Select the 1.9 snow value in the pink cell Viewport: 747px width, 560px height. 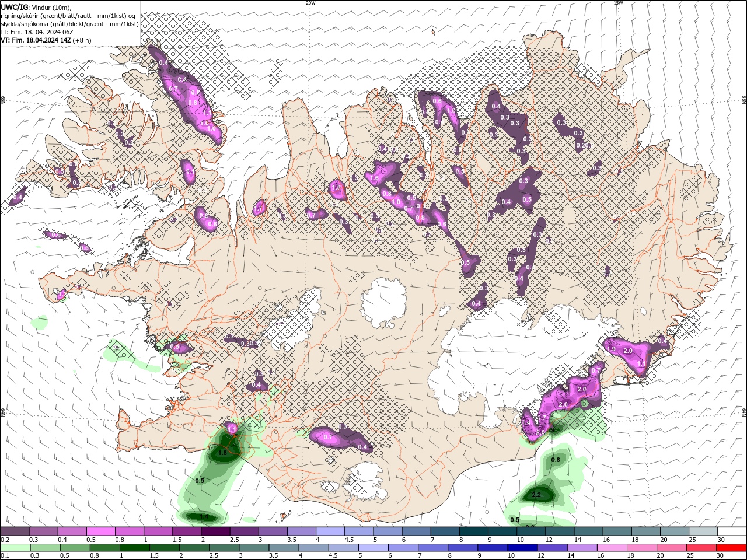point(612,348)
